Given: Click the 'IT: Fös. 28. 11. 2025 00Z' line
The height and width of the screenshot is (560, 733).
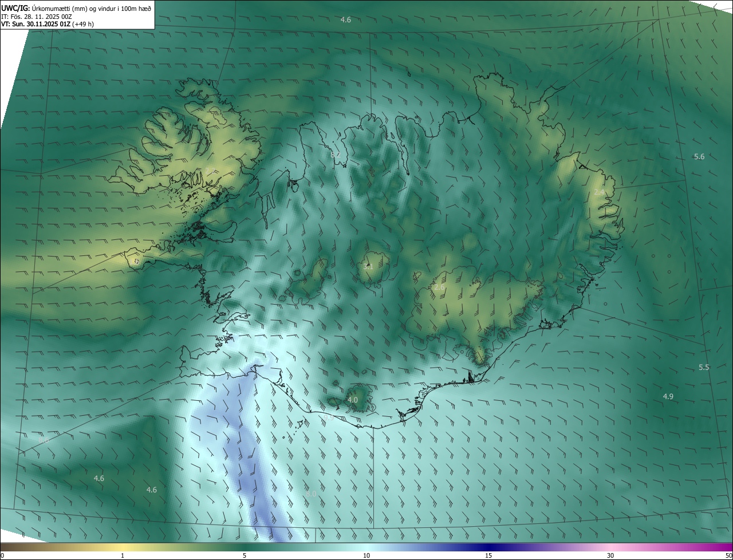Looking at the screenshot, I should (x=38, y=16).
